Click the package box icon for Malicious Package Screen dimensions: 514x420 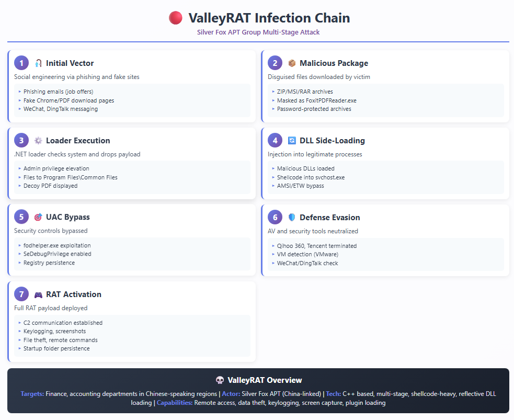pos(292,63)
